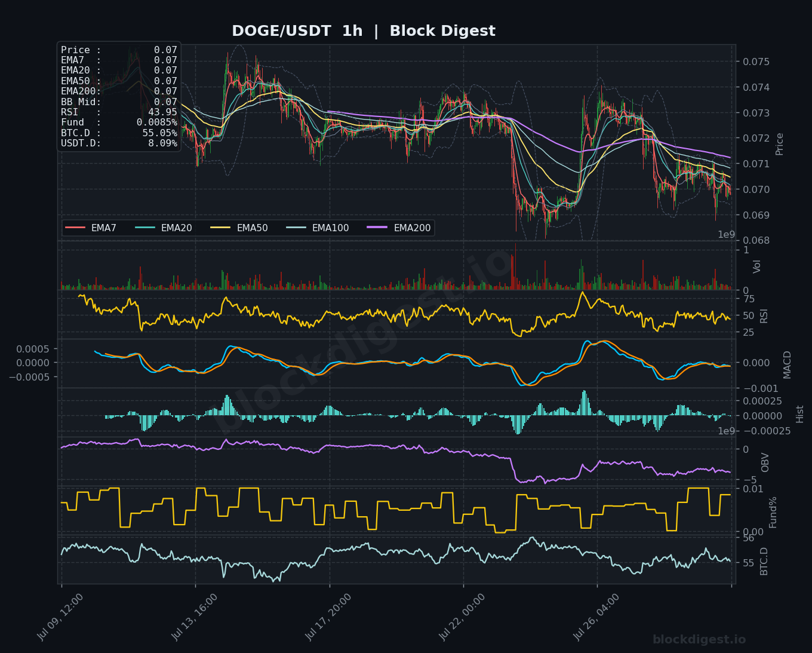The image size is (812, 653).
Task: Click the MACD y-axis label
Action: click(x=787, y=364)
